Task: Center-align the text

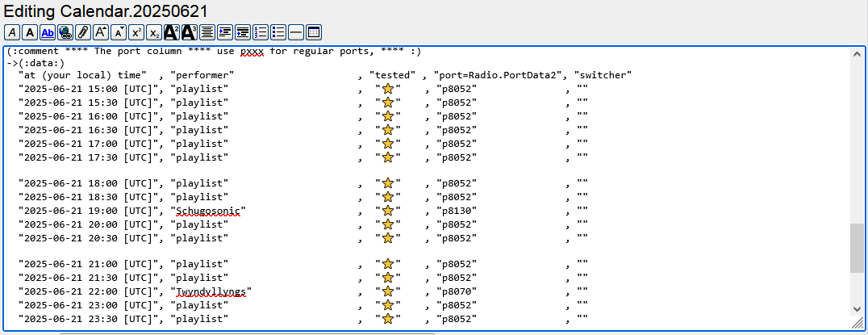Action: [x=207, y=32]
